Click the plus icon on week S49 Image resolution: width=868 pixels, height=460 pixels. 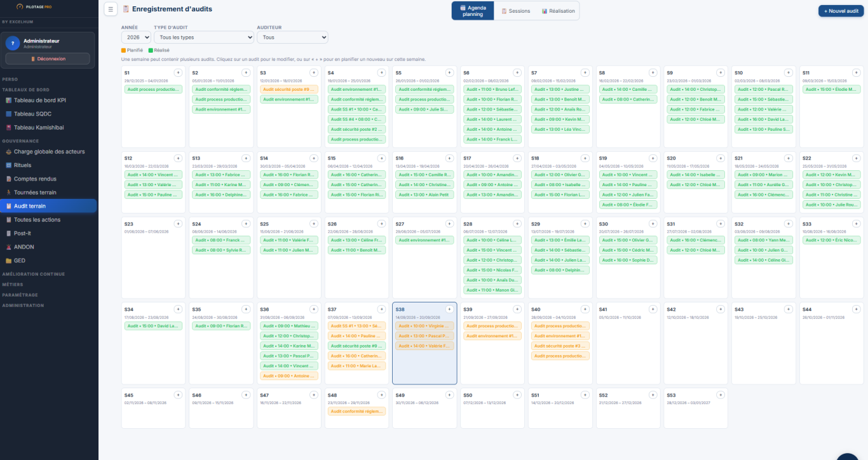(449, 395)
